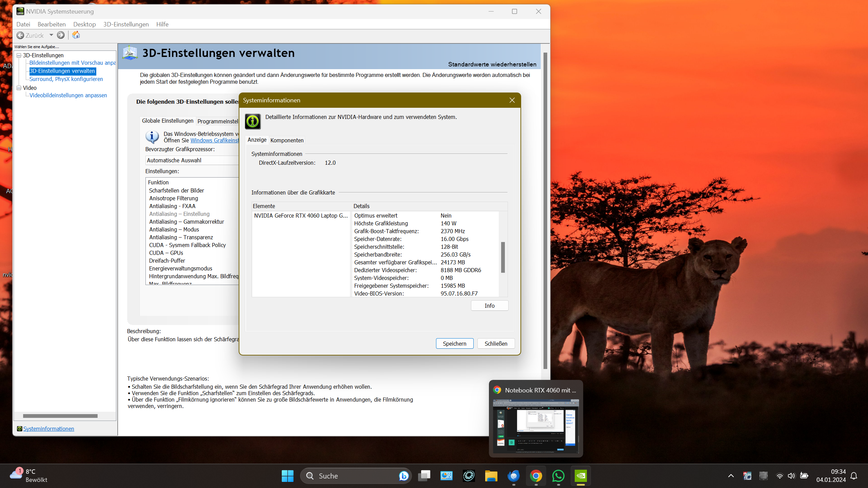This screenshot has height=488, width=868.
Task: Open Thunderbird from taskbar
Action: (x=513, y=476)
